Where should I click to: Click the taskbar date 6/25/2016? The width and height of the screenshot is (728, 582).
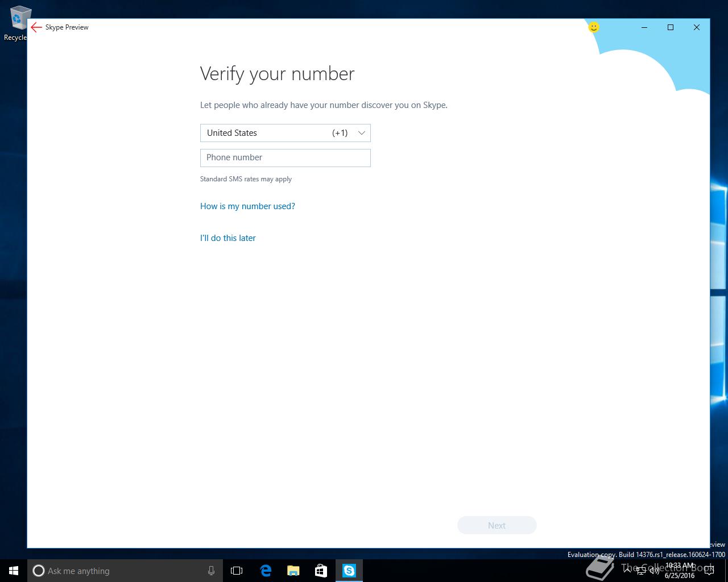(x=680, y=575)
